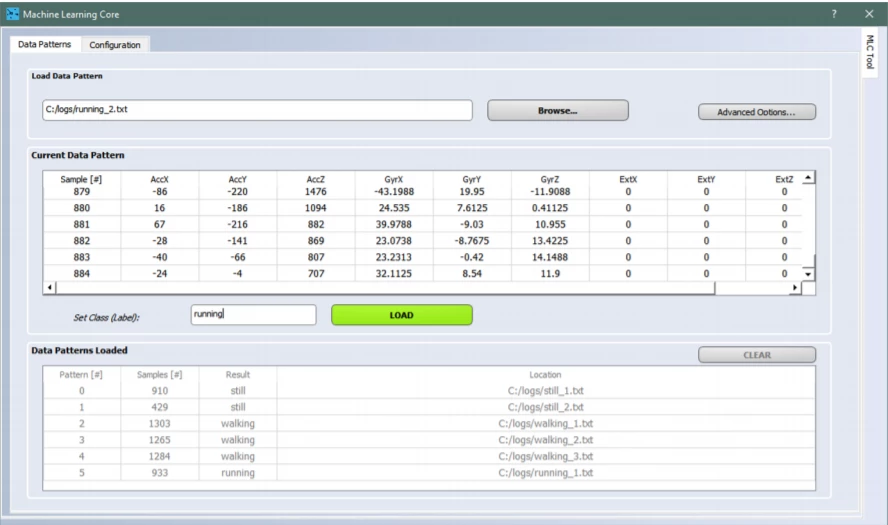Click the Result column header
Image resolution: width=888 pixels, height=525 pixels.
click(x=238, y=375)
